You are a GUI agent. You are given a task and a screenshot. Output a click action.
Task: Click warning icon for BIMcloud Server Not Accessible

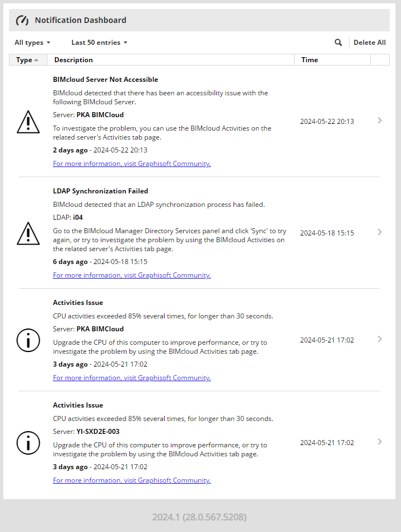(28, 122)
